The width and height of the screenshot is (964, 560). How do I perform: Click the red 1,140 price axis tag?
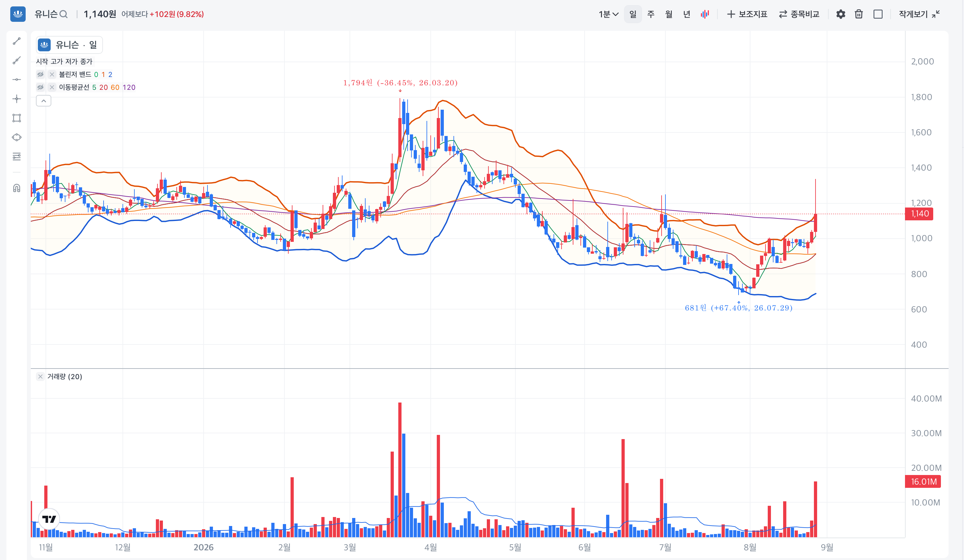pos(919,214)
